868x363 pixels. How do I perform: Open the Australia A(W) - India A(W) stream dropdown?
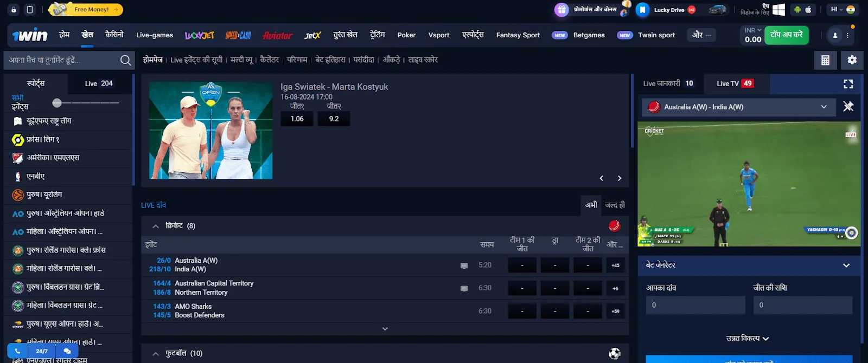(739, 107)
